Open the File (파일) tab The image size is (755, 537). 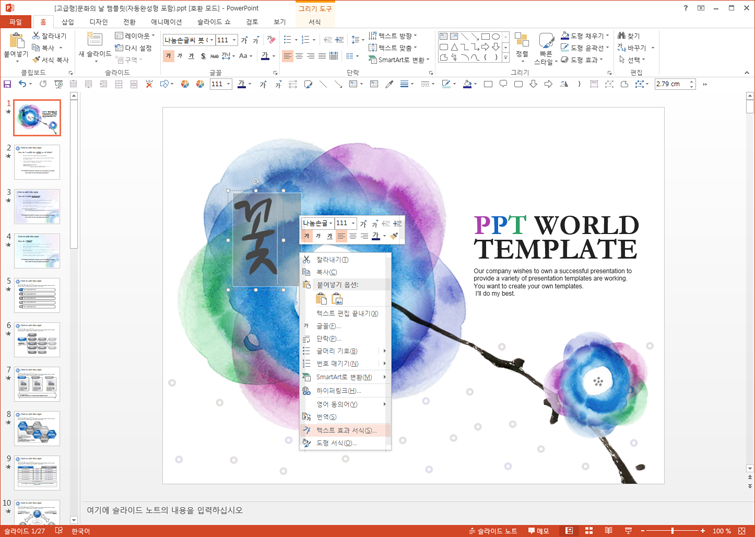click(x=15, y=22)
